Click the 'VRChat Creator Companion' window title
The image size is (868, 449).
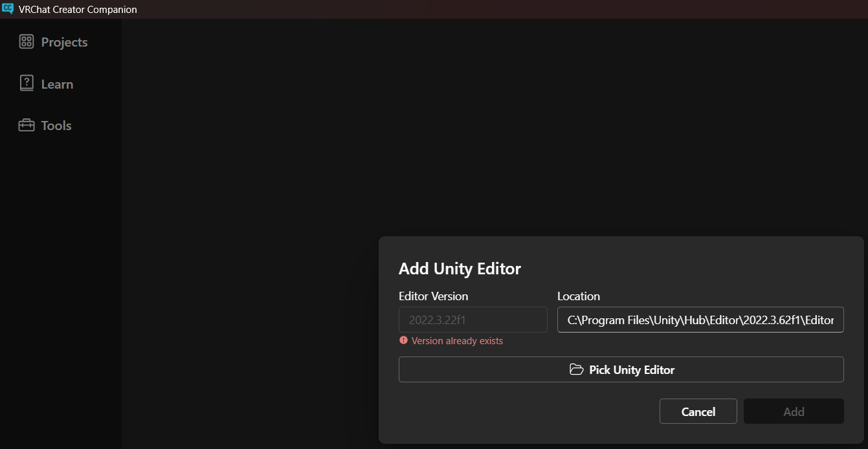coord(78,10)
